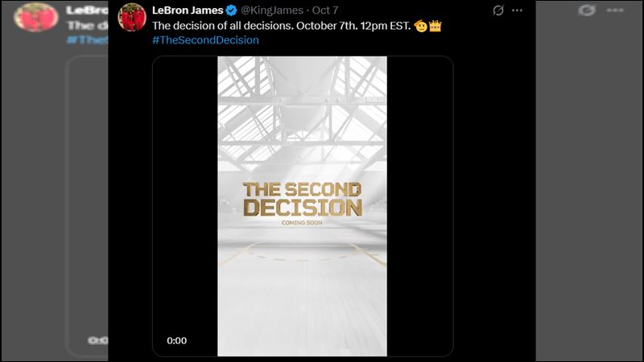Viewport: 644px width, 362px height.
Task: Click the saluting face emoji in the tweet
Action: pos(421,25)
